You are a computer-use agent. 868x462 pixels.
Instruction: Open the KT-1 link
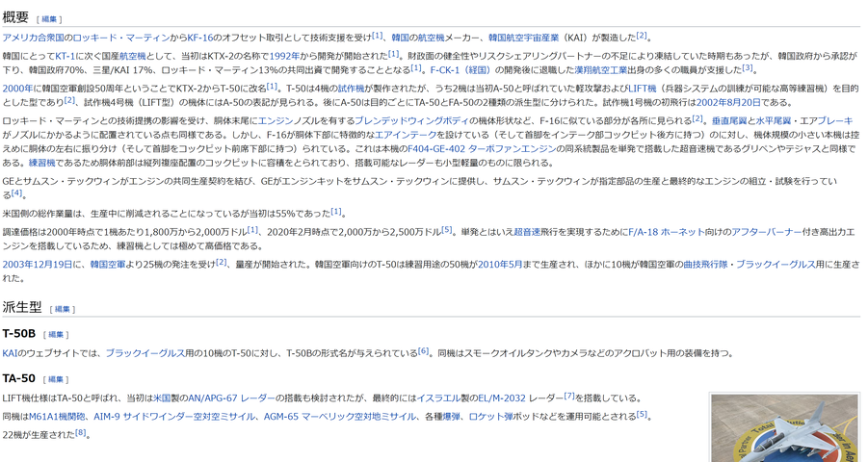click(x=65, y=56)
